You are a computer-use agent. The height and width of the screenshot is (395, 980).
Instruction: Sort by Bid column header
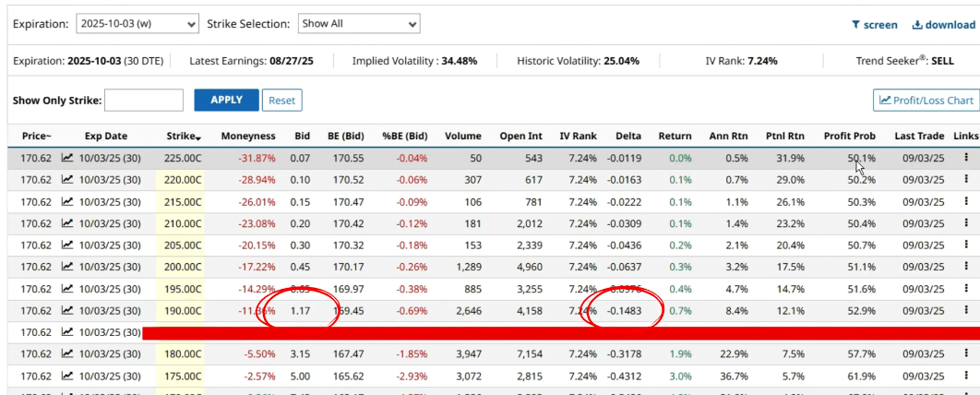click(x=303, y=136)
